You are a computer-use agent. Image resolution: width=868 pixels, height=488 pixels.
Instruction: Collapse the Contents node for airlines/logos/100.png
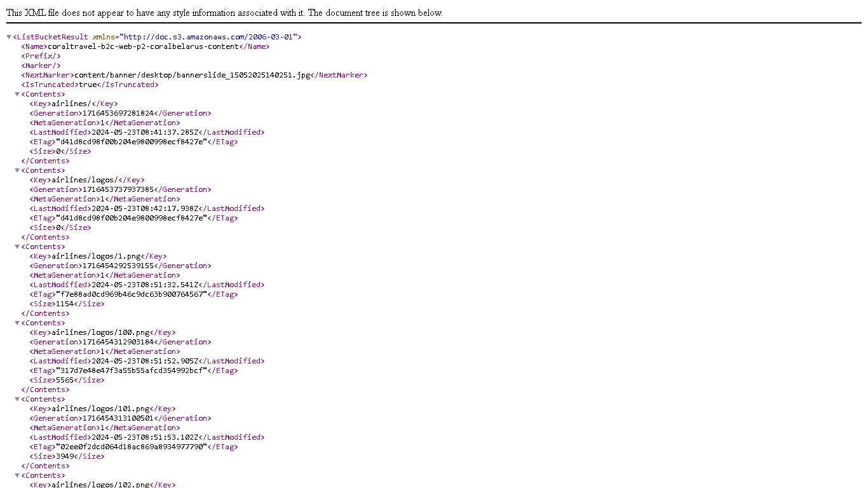pyautogui.click(x=18, y=323)
